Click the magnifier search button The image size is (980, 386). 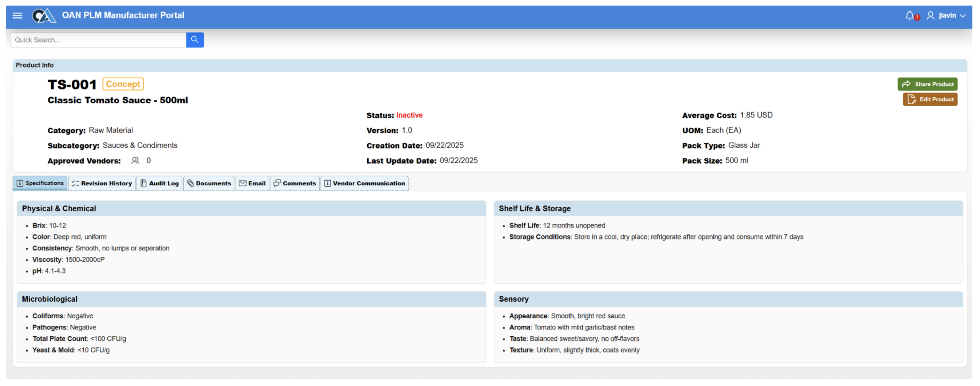coord(194,40)
